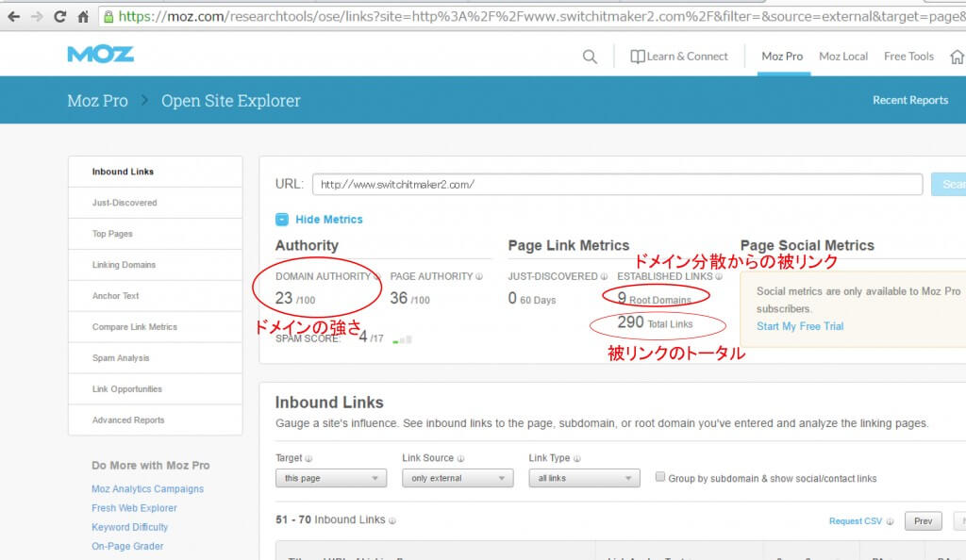Go to browser Home icon
The height and width of the screenshot is (560, 966).
[x=83, y=17]
